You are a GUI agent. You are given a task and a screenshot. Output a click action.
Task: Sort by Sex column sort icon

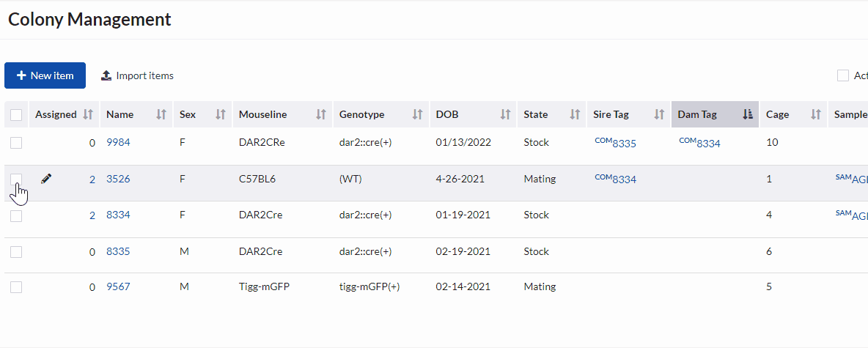coord(220,114)
